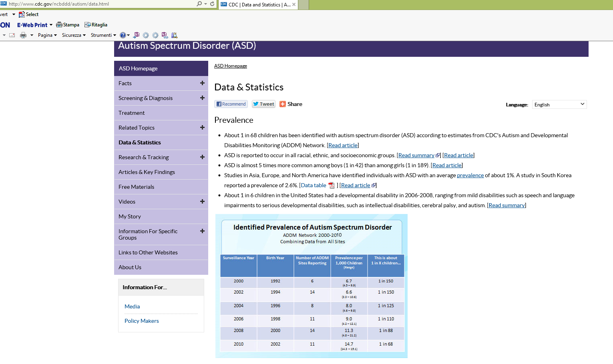The width and height of the screenshot is (613, 364).
Task: Select Data & Statistics in sidebar
Action: (x=161, y=142)
